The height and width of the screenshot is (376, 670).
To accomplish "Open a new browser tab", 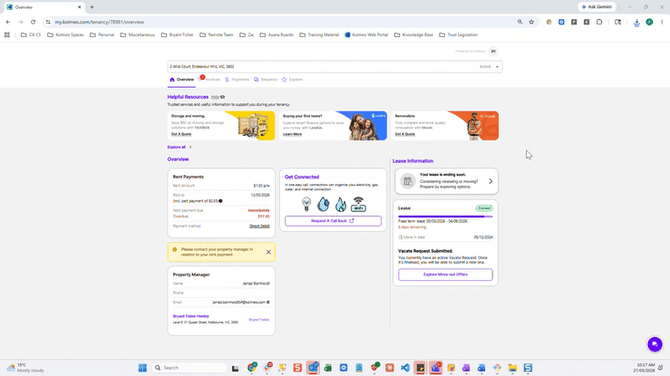I will click(92, 7).
